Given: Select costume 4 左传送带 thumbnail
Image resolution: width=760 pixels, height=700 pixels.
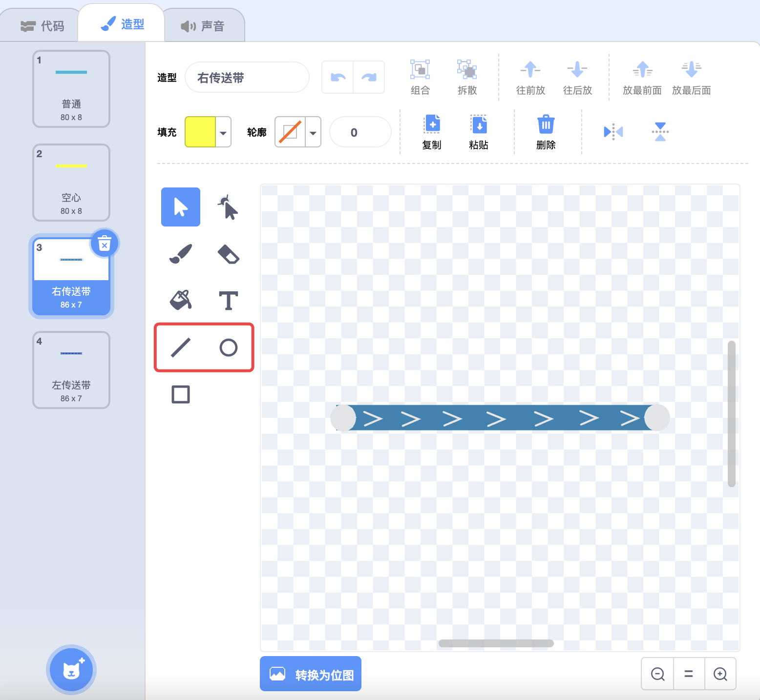Looking at the screenshot, I should [x=71, y=370].
